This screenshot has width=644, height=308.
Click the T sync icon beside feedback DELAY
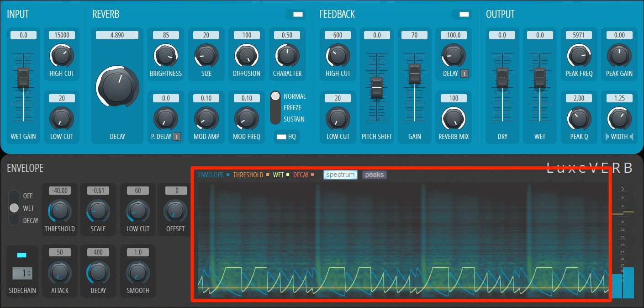[x=464, y=73]
